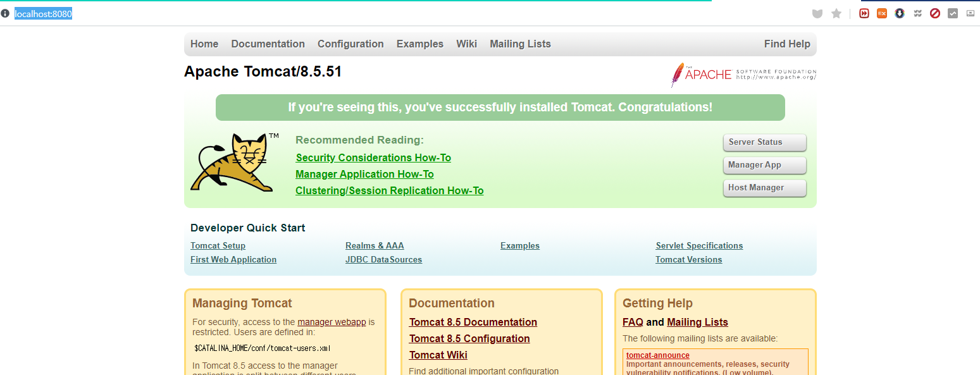
Task: Click the gray shield icon in address bar
Action: [x=817, y=13]
